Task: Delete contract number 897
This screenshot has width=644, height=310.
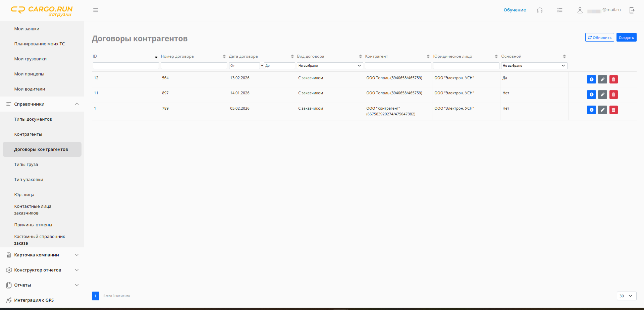Action: [613, 95]
